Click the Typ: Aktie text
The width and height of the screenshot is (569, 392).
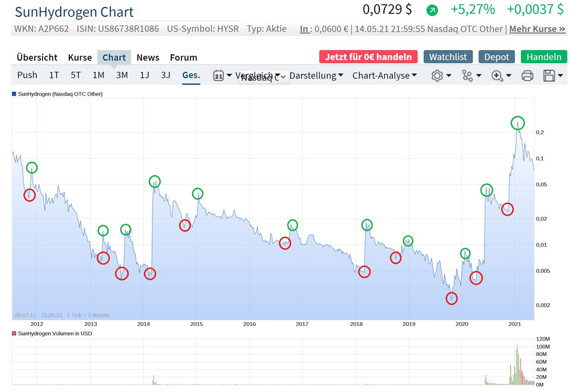267,28
